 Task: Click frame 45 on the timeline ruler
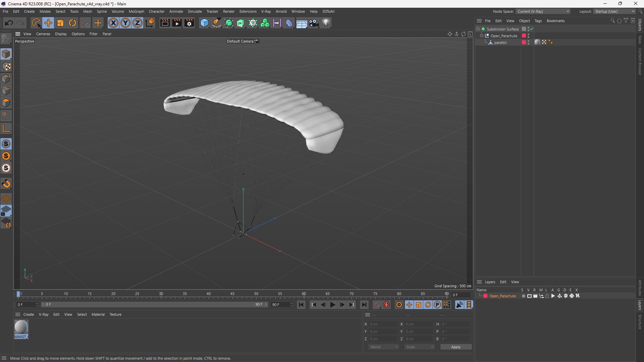(232, 294)
